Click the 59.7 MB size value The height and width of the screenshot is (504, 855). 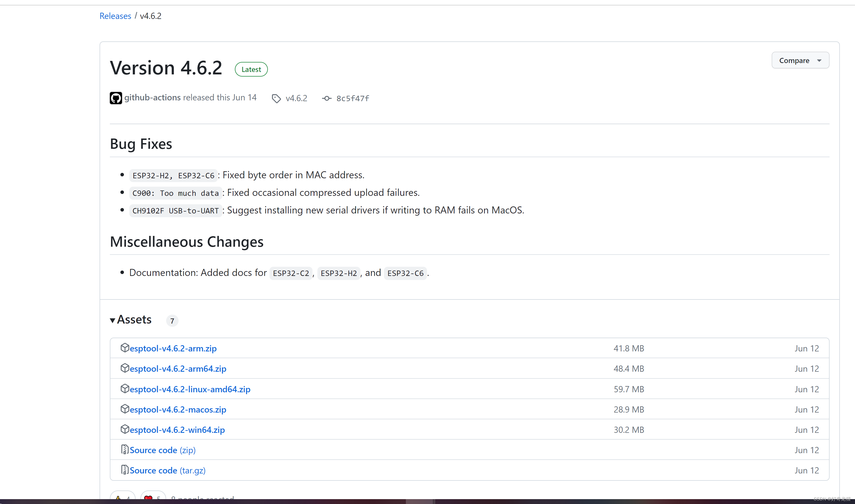[x=629, y=389]
